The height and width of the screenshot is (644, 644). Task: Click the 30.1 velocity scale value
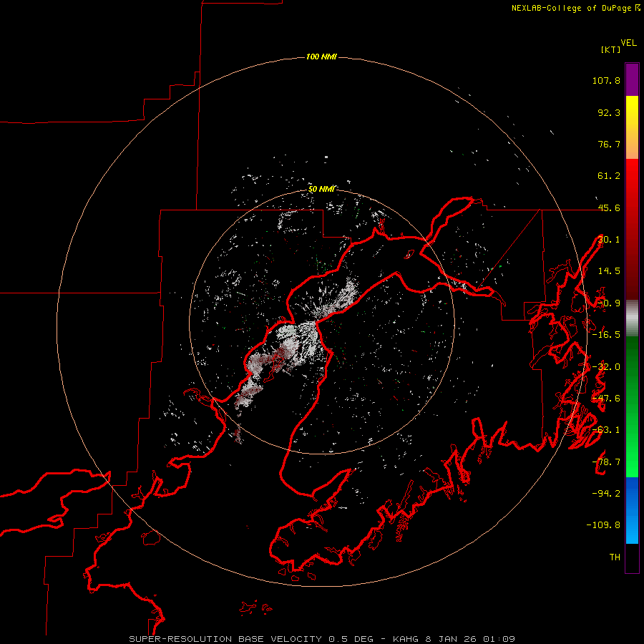(609, 240)
